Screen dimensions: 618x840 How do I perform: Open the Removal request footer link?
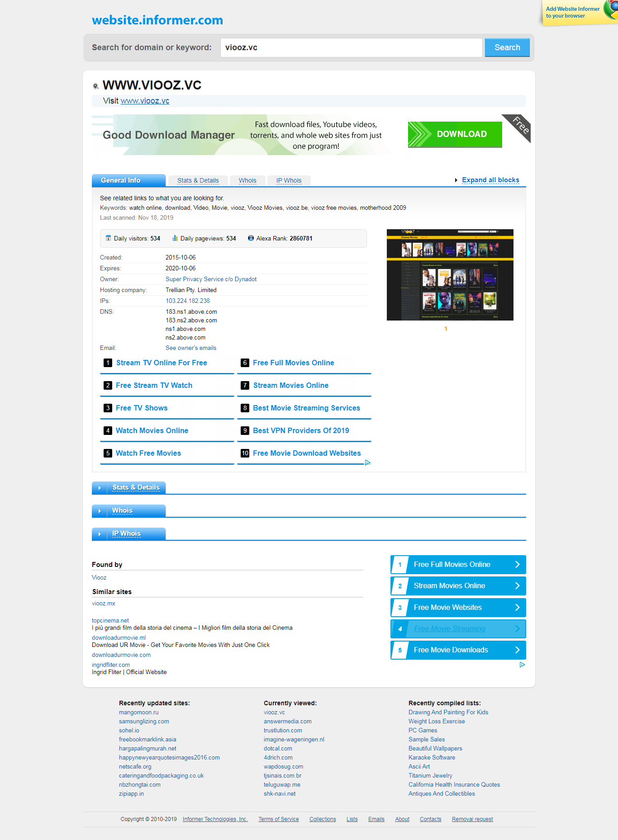[x=472, y=819]
